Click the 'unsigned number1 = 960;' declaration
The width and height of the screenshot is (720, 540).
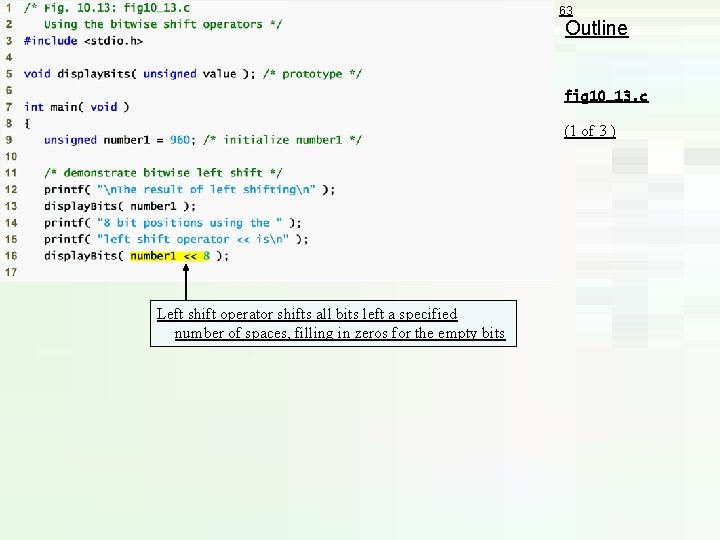[120, 140]
